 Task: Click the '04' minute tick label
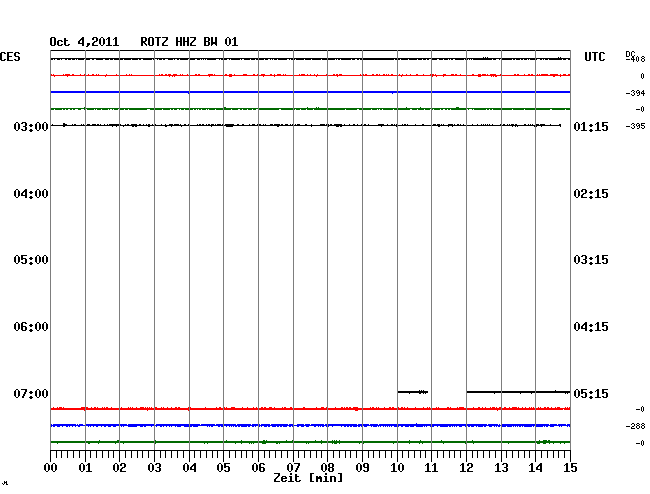coord(189,468)
